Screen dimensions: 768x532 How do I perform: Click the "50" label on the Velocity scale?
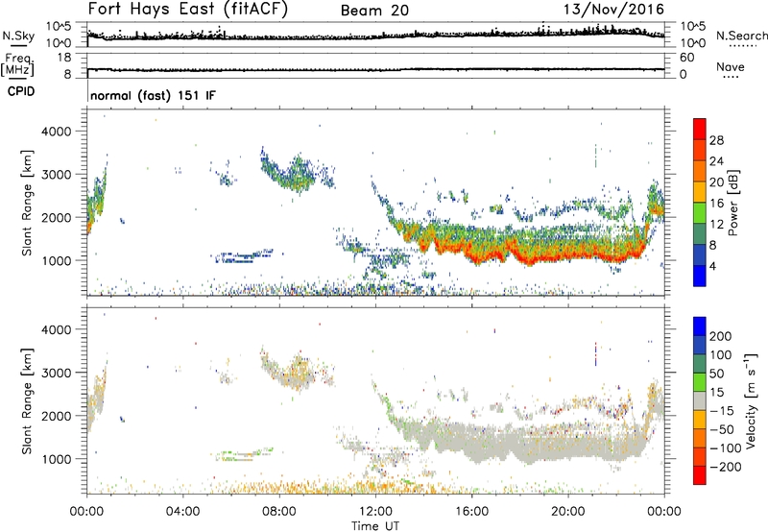pos(716,374)
